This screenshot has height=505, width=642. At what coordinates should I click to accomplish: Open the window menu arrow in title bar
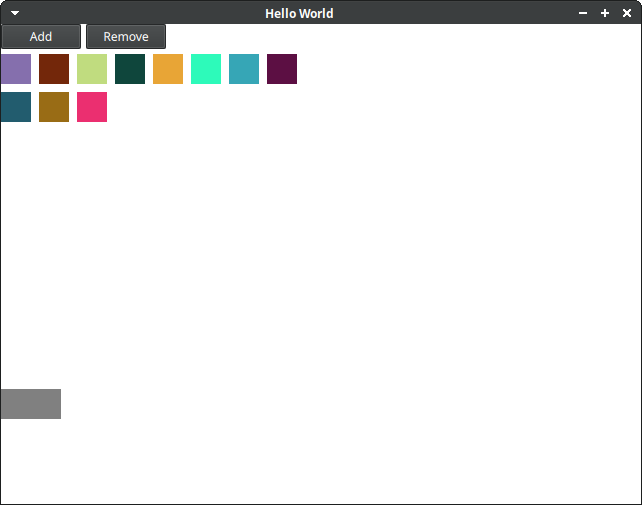tap(15, 13)
